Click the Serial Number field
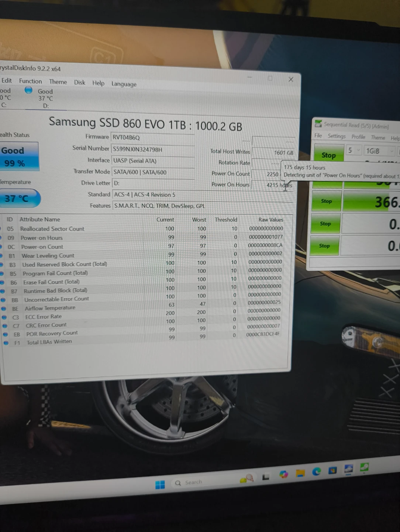Screen dimensions: 400x532 pyautogui.click(x=153, y=150)
